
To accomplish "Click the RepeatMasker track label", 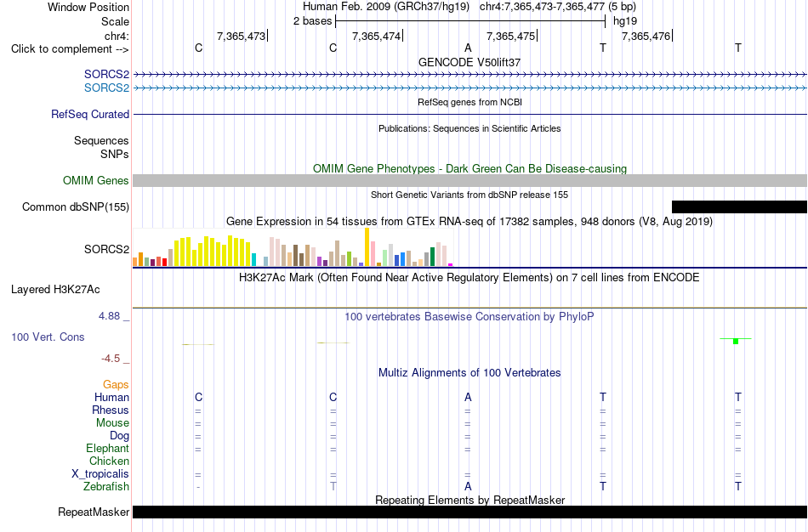I will pos(94,512).
